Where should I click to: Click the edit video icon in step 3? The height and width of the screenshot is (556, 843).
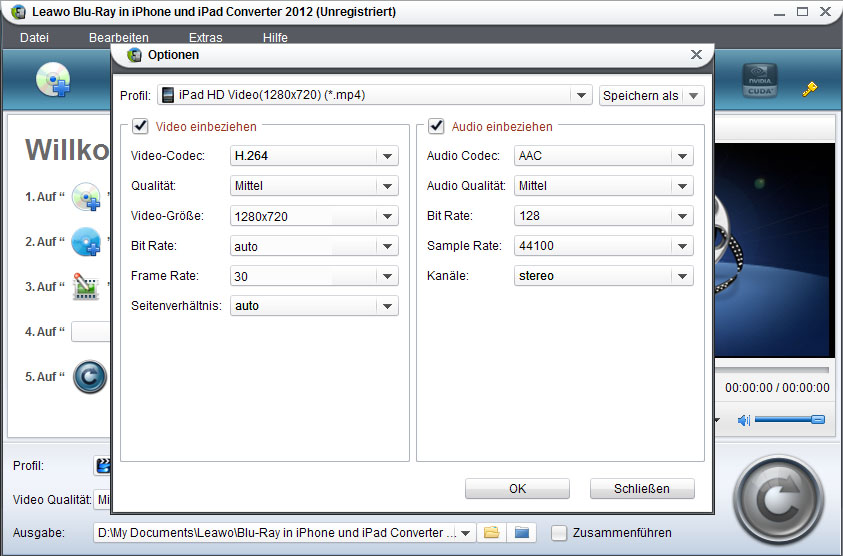86,287
